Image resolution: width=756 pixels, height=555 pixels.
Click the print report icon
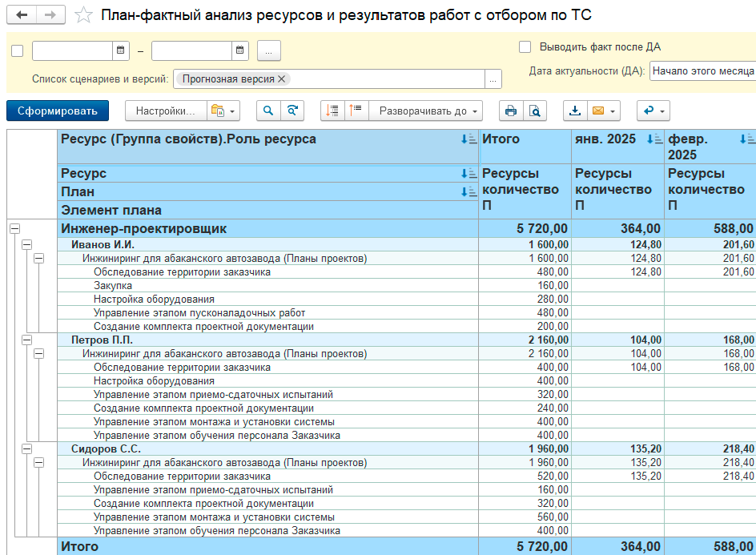click(511, 111)
